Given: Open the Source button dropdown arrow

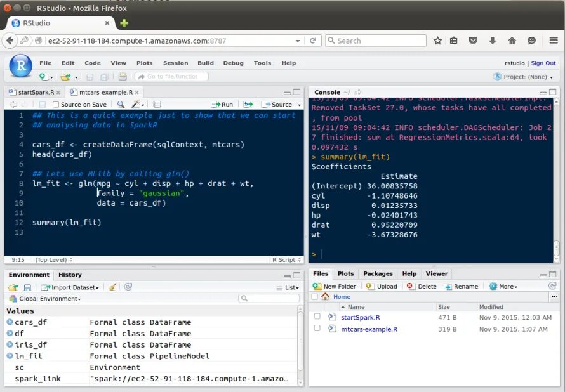Looking at the screenshot, I should tap(300, 105).
